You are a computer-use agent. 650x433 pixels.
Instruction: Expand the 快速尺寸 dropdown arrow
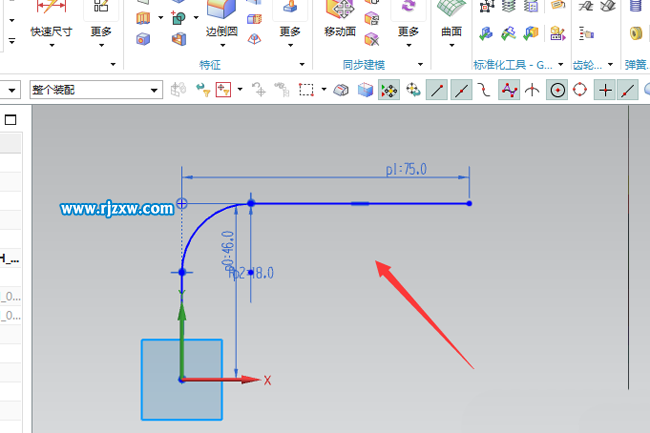tap(51, 45)
